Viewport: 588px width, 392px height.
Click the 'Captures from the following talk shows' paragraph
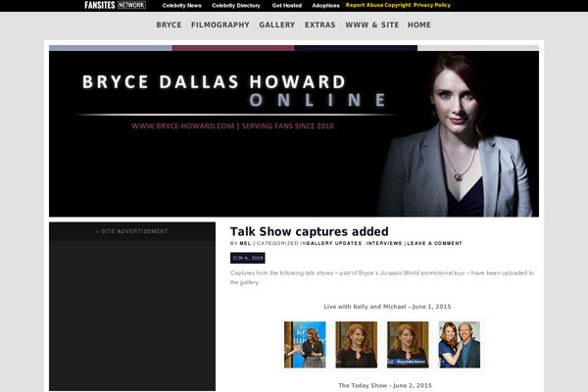[382, 277]
